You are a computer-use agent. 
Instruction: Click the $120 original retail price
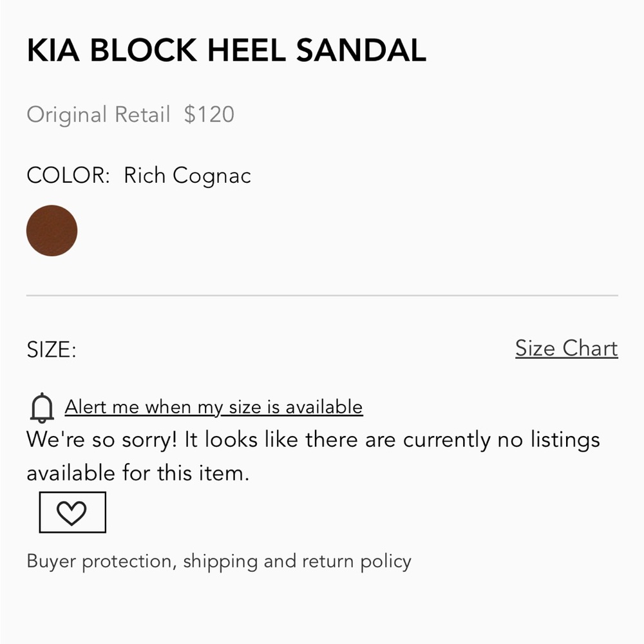(x=209, y=114)
